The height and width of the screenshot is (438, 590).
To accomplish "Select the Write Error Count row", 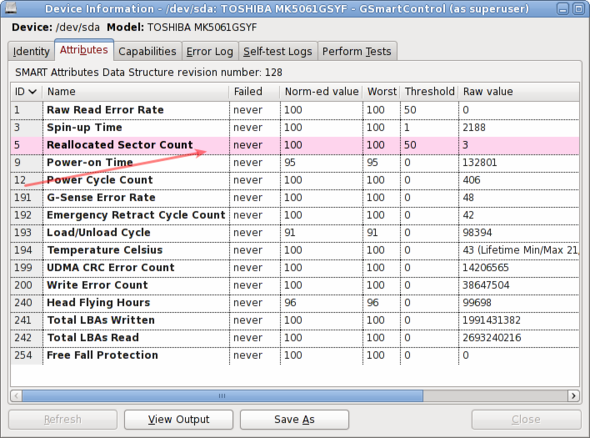I will pyautogui.click(x=295, y=285).
